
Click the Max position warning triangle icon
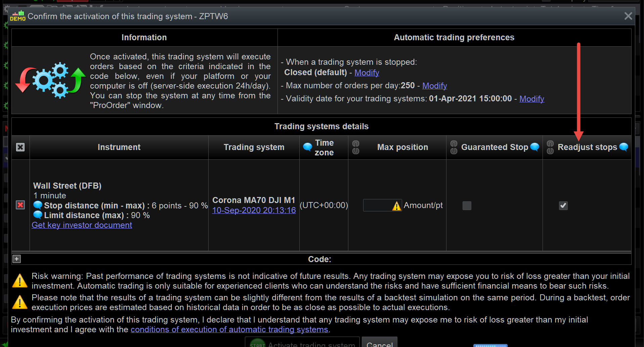pyautogui.click(x=396, y=206)
